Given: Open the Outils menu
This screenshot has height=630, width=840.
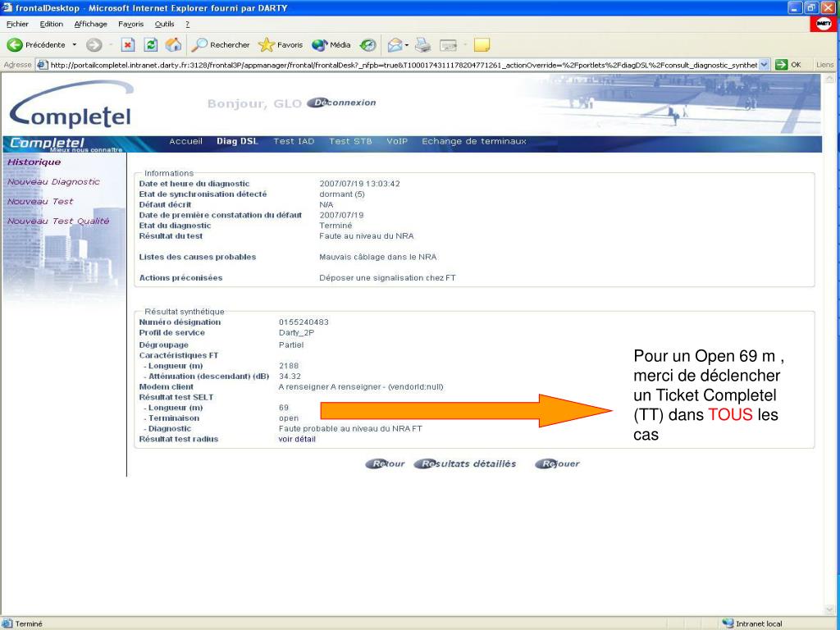Looking at the screenshot, I should [x=164, y=24].
